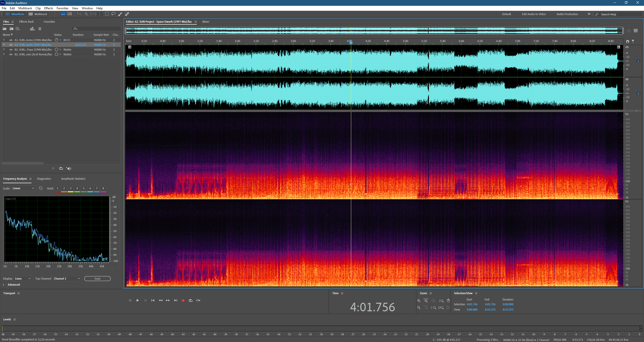Click the Files panel loop playback icon

61,168
